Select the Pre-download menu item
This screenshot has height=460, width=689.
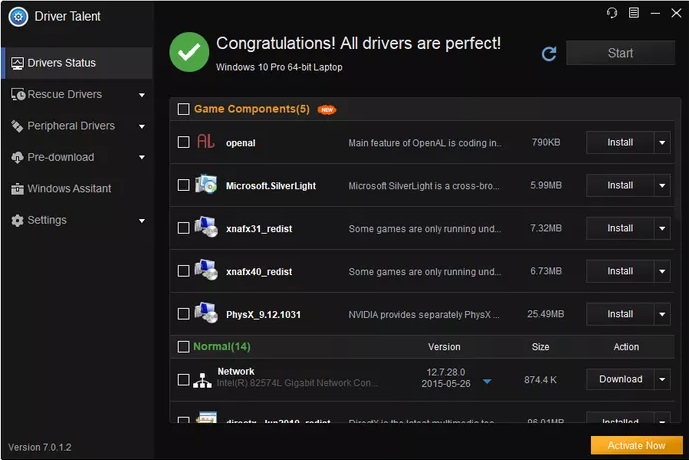point(77,157)
